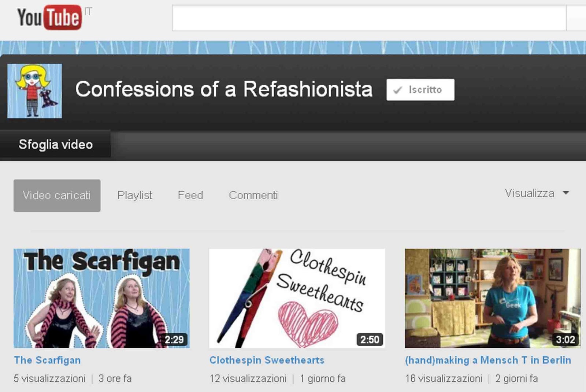Follow The Scarfigan title link
The width and height of the screenshot is (586, 392).
click(47, 360)
